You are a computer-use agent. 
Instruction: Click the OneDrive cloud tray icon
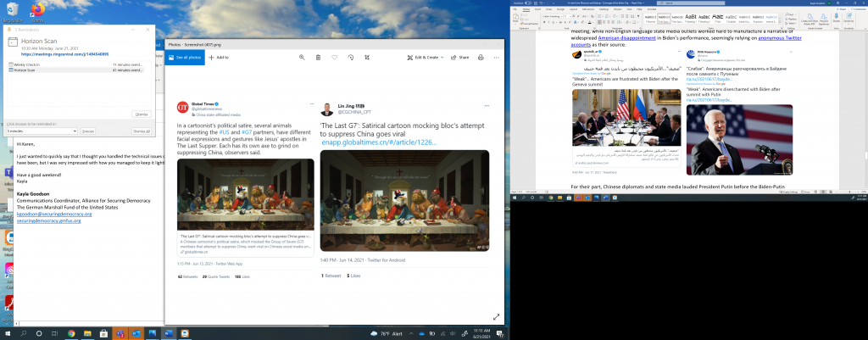click(422, 334)
